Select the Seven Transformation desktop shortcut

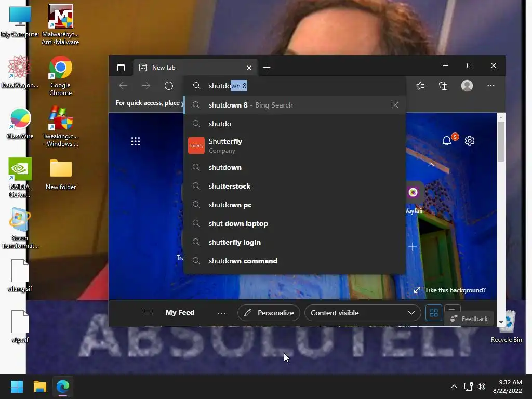coord(20,229)
